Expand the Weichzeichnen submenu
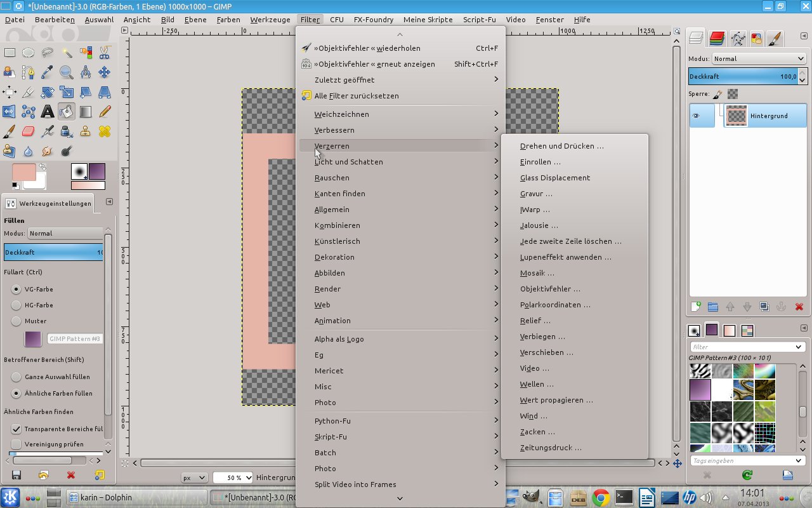Screen dimensions: 812x508 [x=400, y=114]
